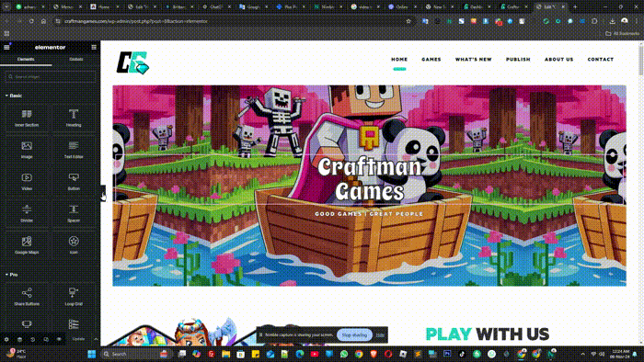Select the Video widget
The image size is (644, 362).
click(27, 182)
